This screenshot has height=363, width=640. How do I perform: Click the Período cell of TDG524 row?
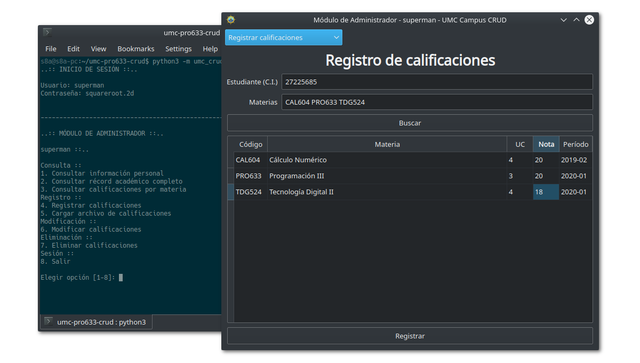click(x=576, y=192)
